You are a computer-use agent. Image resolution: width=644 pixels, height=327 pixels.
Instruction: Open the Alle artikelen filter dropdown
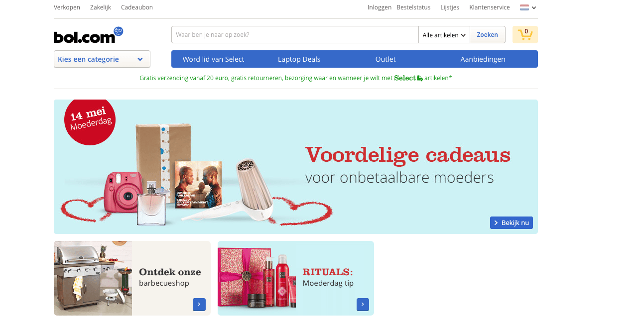pos(444,35)
